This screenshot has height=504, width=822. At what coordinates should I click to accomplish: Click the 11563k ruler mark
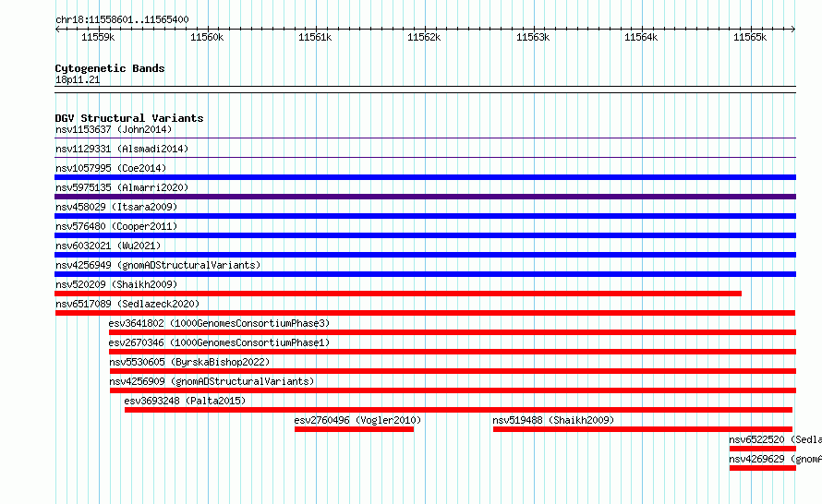coord(533,37)
